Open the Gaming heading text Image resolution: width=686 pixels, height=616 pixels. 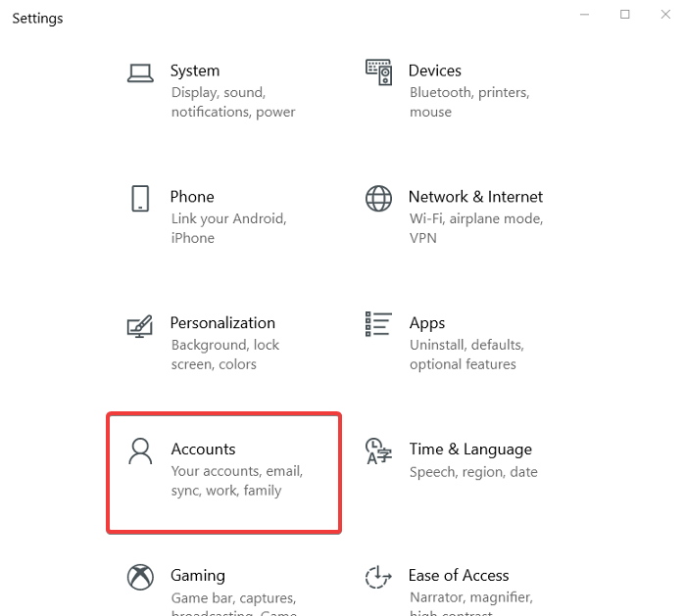pyautogui.click(x=198, y=576)
